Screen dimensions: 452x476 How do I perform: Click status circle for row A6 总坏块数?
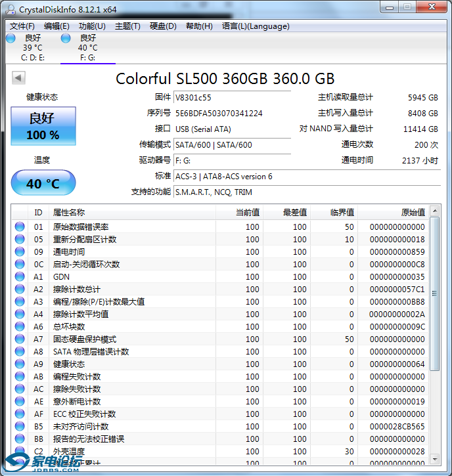(x=20, y=326)
